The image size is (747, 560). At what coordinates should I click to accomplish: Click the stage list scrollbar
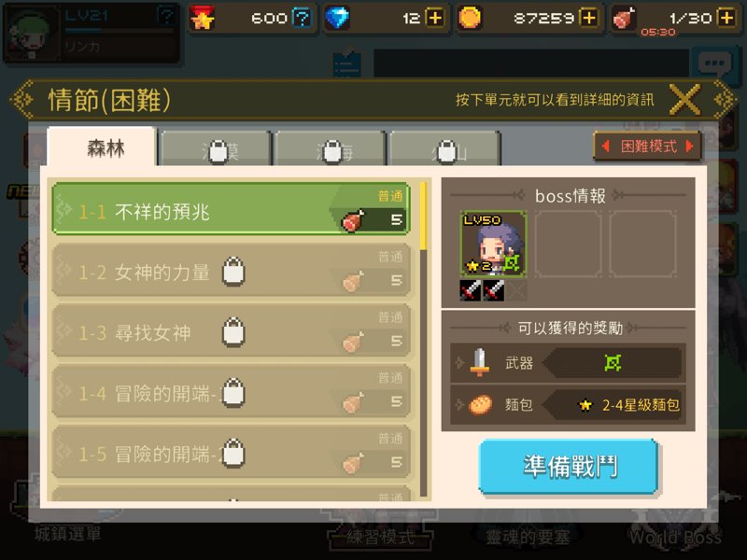423,339
